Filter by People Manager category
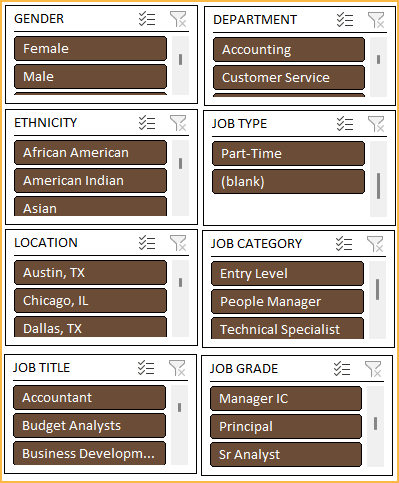Screen dimensions: 399x483 pos(287,302)
